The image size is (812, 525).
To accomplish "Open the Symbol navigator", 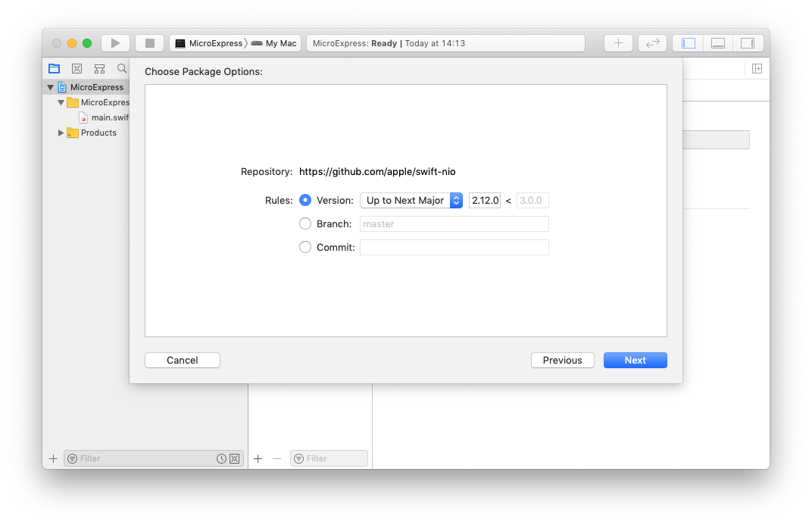I will point(99,68).
